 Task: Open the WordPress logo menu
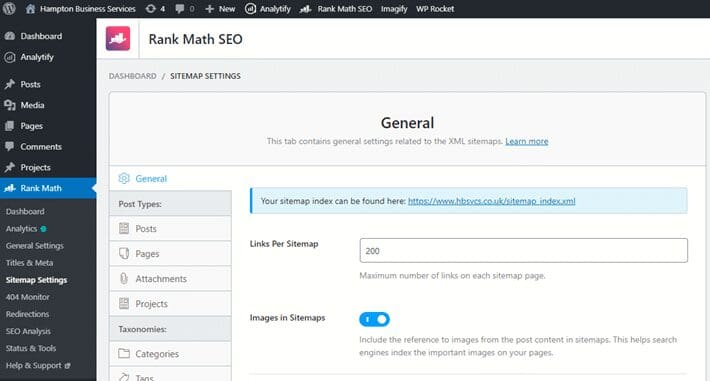tap(9, 9)
